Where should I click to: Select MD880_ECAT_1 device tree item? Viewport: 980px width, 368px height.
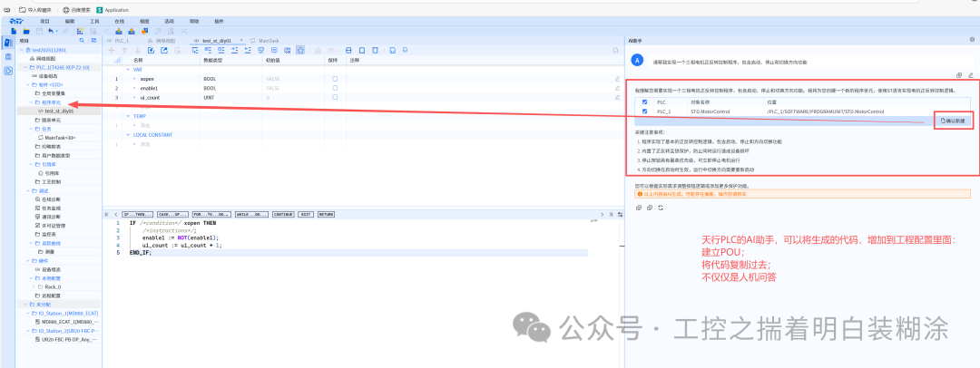coord(67,322)
